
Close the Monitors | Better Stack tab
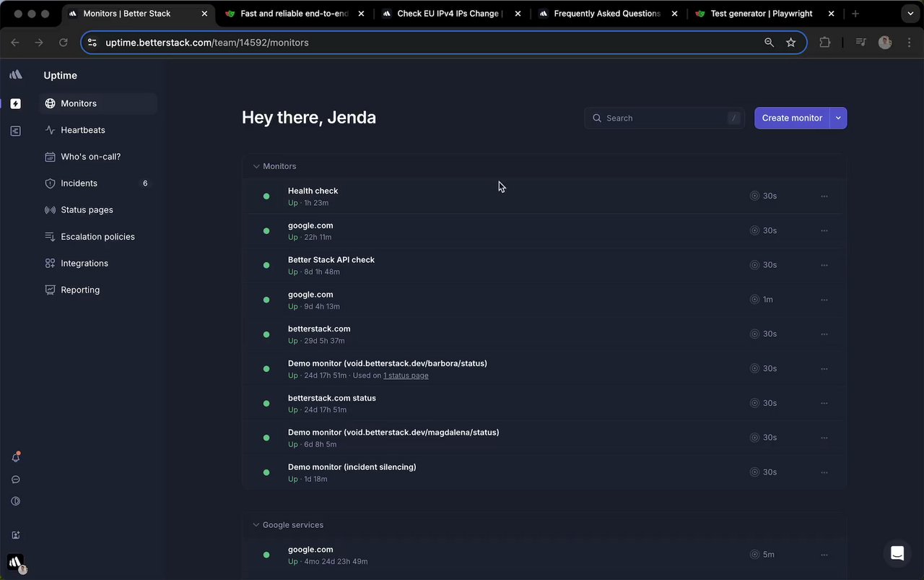(x=204, y=14)
